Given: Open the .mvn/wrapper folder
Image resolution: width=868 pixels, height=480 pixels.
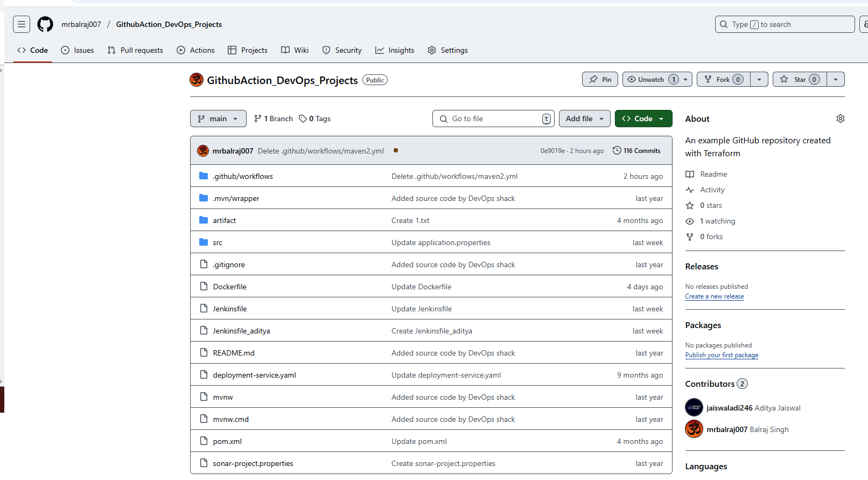Looking at the screenshot, I should (x=236, y=198).
